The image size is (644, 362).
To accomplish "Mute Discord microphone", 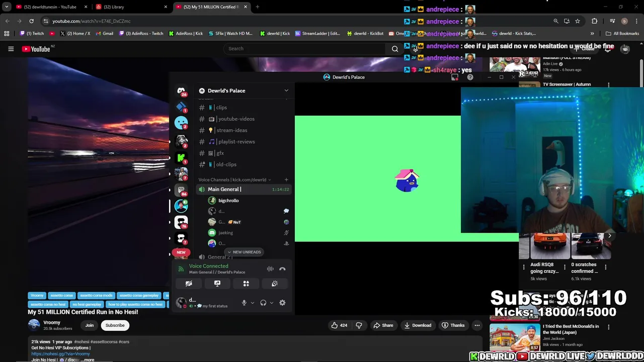I will (244, 303).
